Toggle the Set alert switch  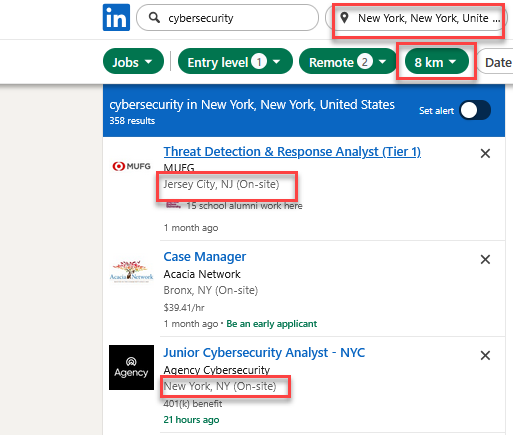pos(475,110)
